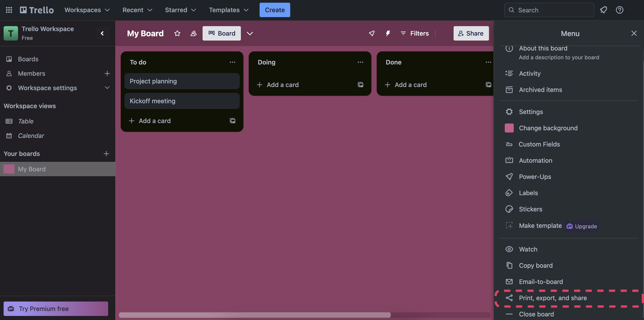Open Filters from the board header
Screen dimensions: 644x320
415,33
